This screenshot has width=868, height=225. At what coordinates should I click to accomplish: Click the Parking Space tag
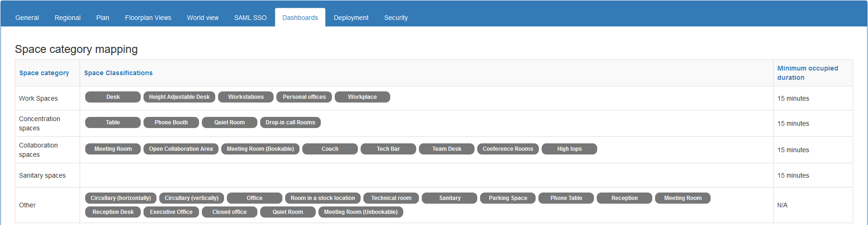click(x=508, y=198)
